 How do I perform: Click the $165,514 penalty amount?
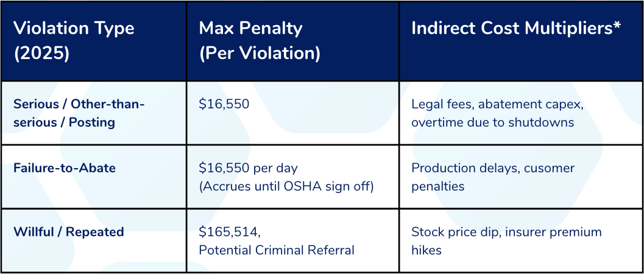230,232
